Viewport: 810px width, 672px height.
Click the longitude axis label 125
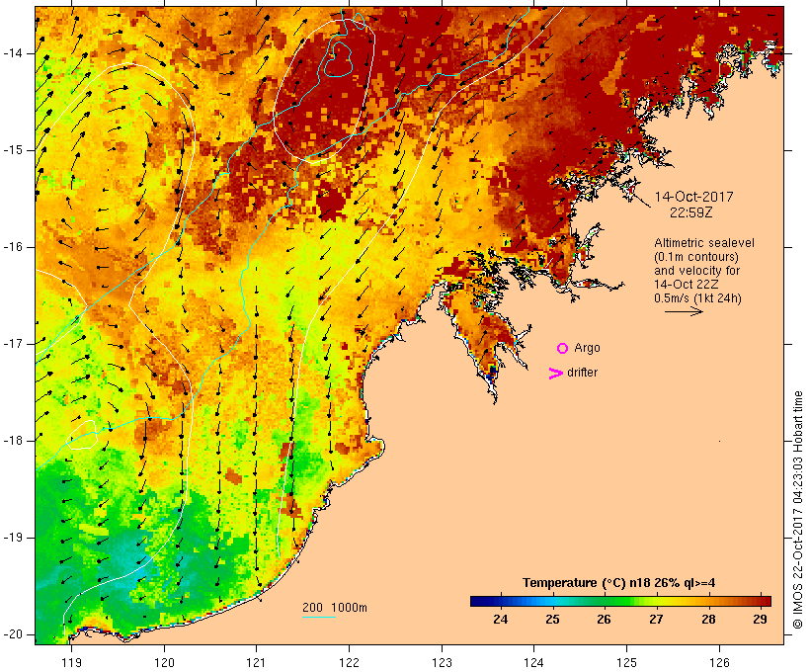pos(626,663)
